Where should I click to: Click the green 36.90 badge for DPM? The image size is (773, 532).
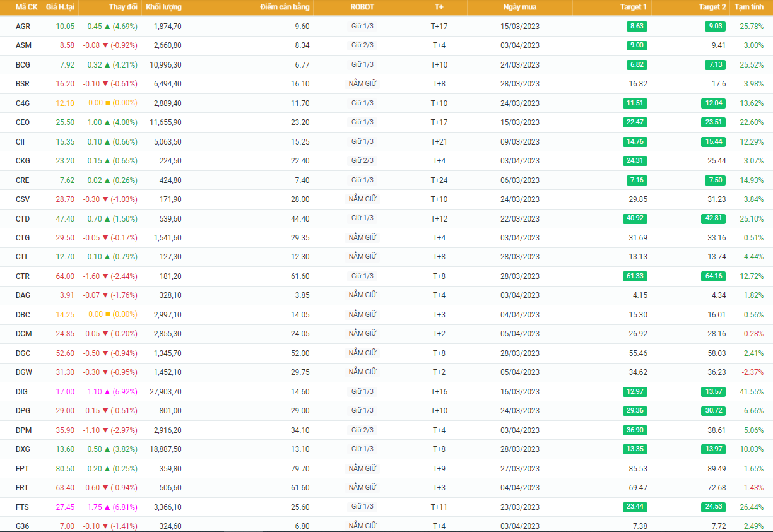pyautogui.click(x=635, y=430)
